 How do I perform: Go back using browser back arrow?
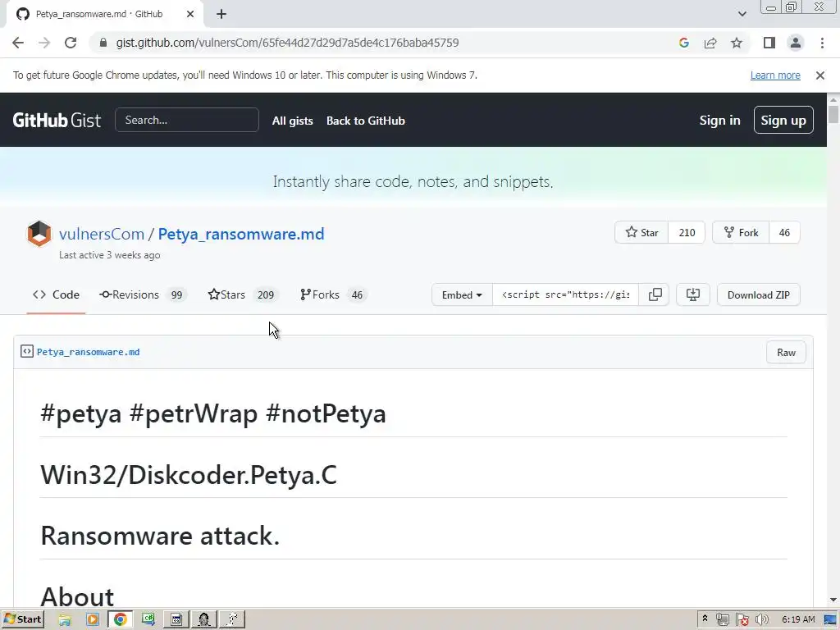point(18,43)
